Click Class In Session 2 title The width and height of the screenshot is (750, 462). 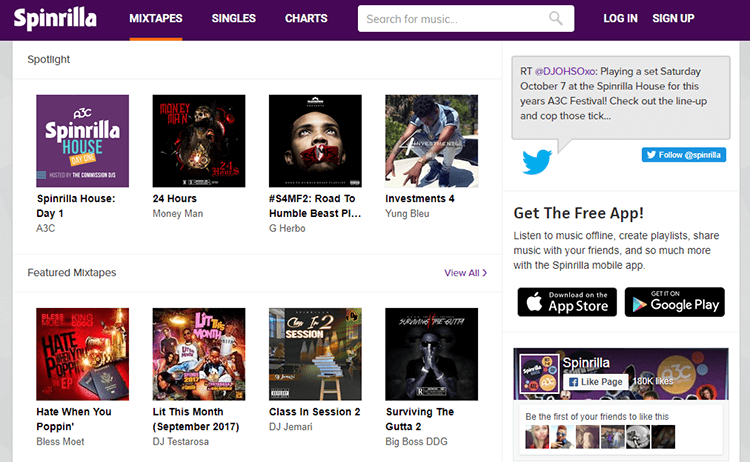point(314,412)
